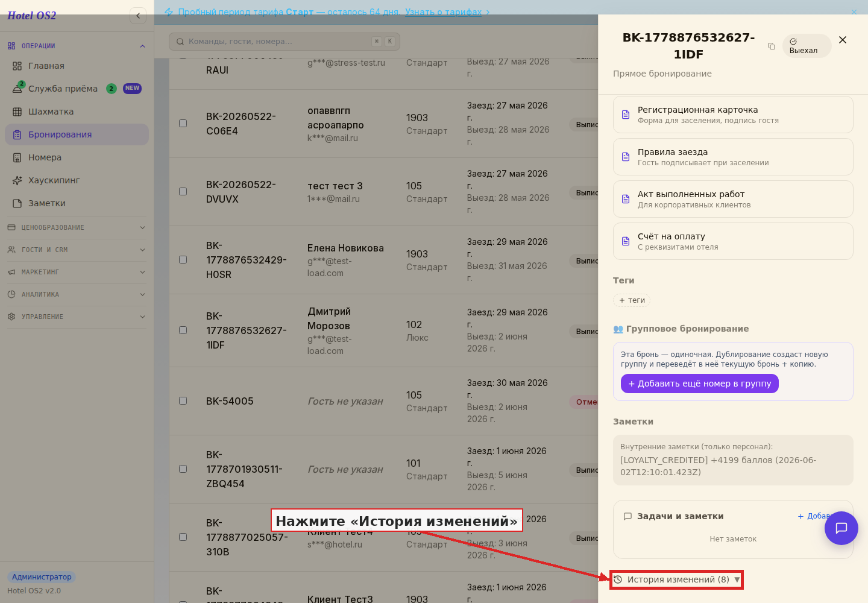Tick checkbox for booking BK-20260522-C06E4

tap(183, 123)
